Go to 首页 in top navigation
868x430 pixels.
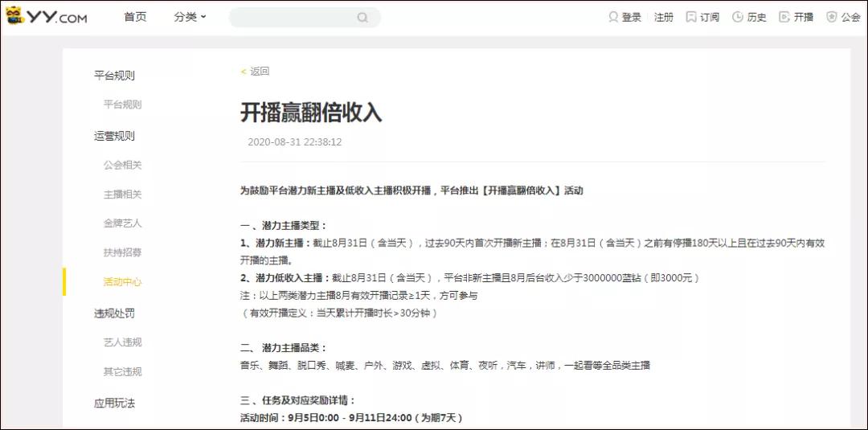135,17
